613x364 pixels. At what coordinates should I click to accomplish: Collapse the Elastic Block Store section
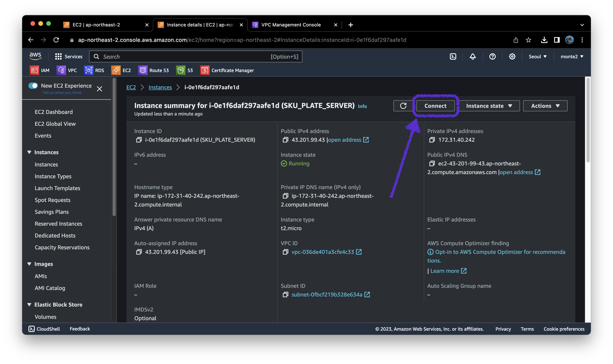point(29,305)
